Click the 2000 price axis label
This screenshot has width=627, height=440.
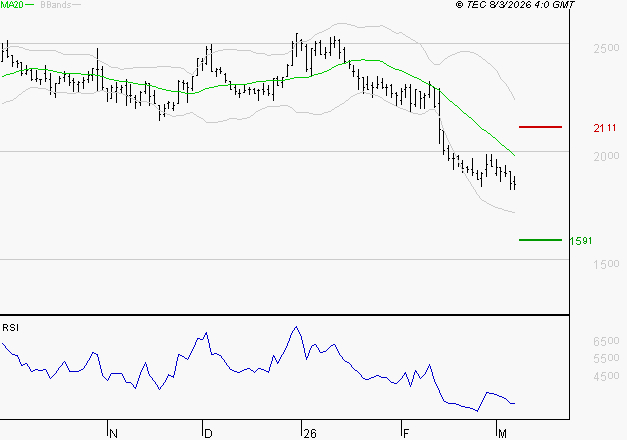point(606,156)
